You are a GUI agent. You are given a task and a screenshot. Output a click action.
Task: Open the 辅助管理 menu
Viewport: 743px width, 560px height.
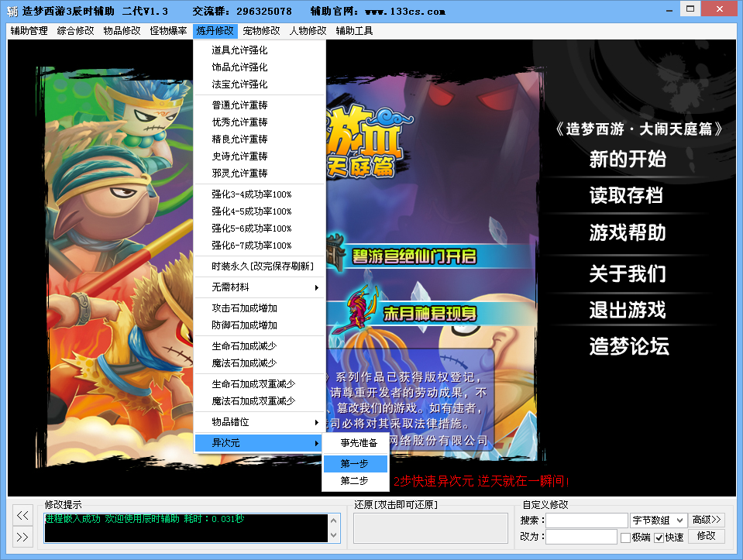(x=29, y=31)
